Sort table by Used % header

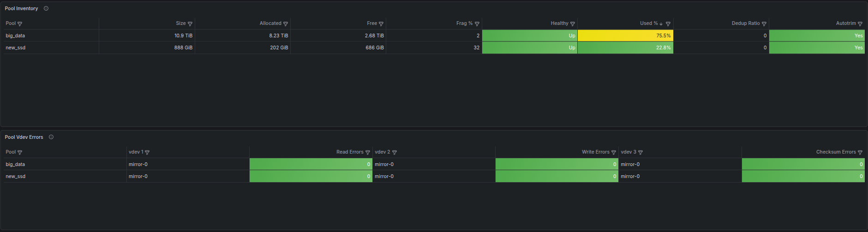tap(648, 23)
